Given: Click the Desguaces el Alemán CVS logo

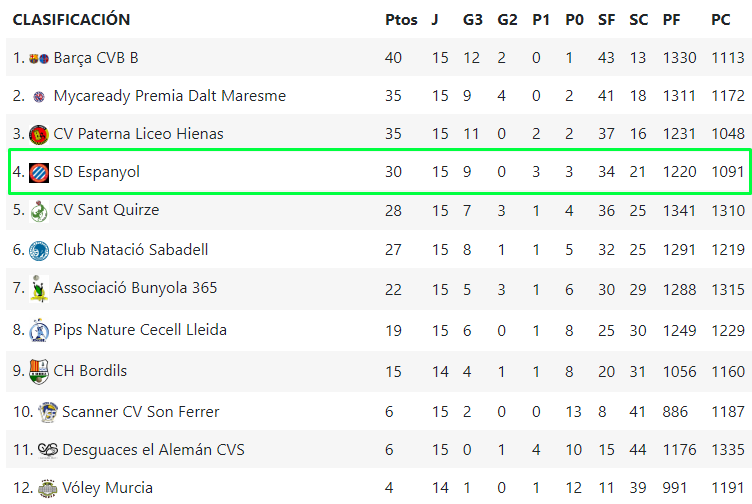Looking at the screenshot, I should [x=48, y=450].
